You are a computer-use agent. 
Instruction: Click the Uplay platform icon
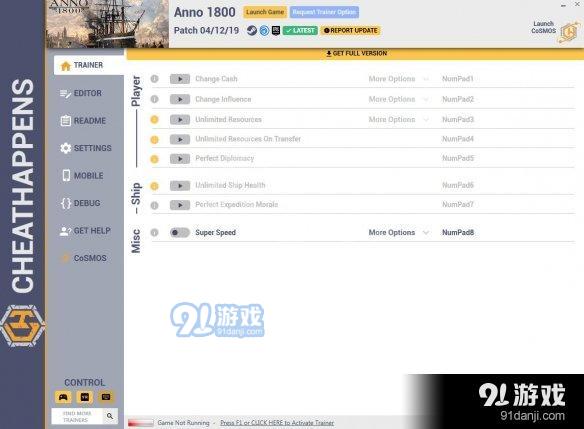coord(264,31)
